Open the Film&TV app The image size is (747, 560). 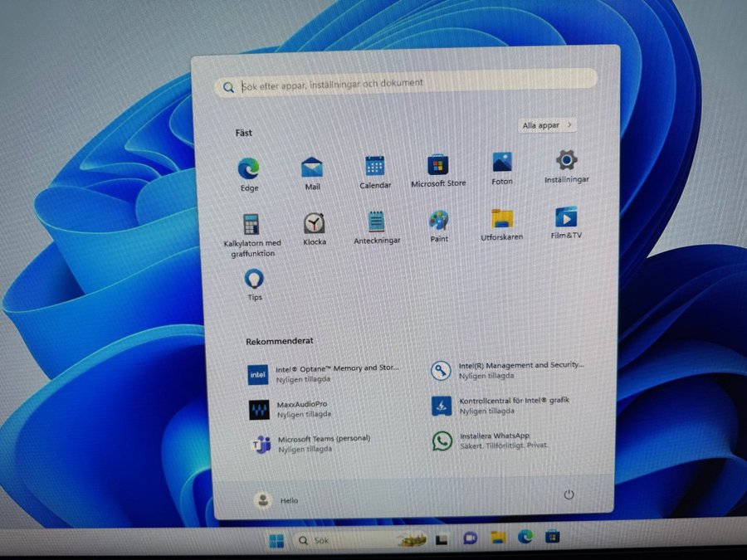566,217
